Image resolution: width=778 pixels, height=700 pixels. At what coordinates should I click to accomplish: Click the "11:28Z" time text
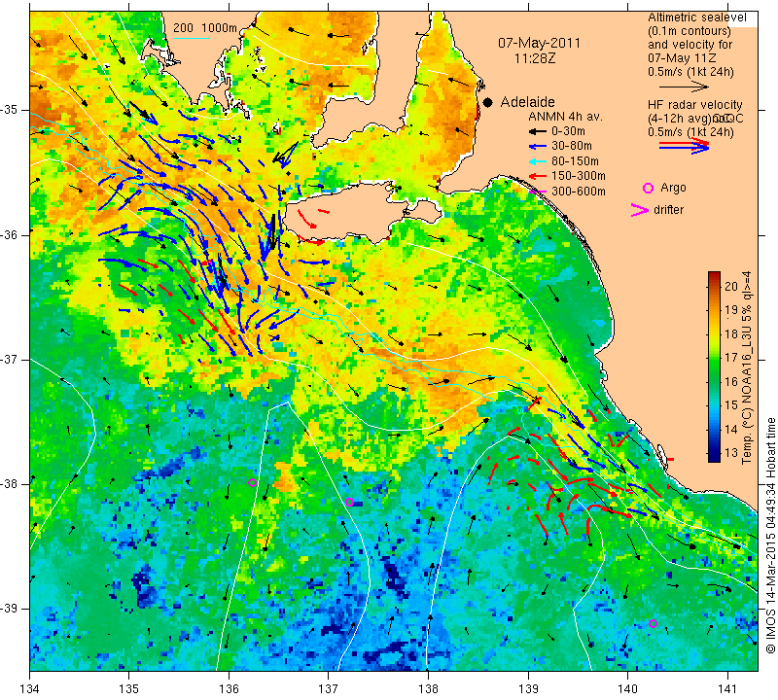535,58
